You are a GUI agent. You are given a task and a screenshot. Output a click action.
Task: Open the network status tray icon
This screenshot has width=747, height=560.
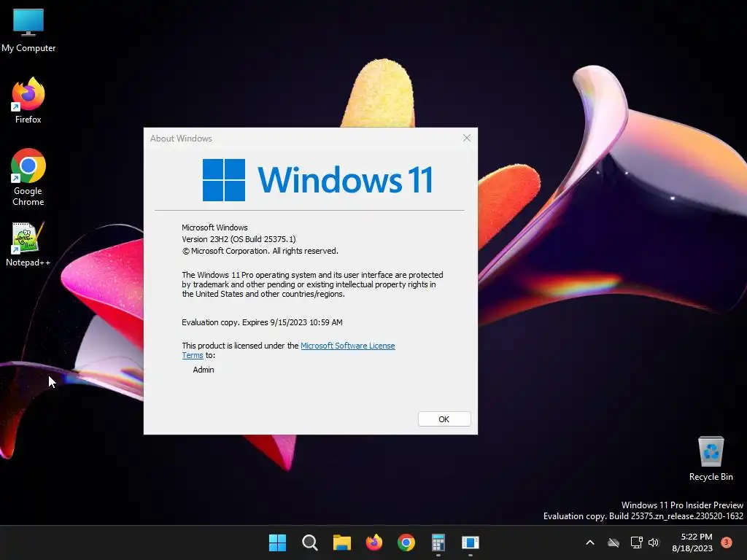(636, 542)
